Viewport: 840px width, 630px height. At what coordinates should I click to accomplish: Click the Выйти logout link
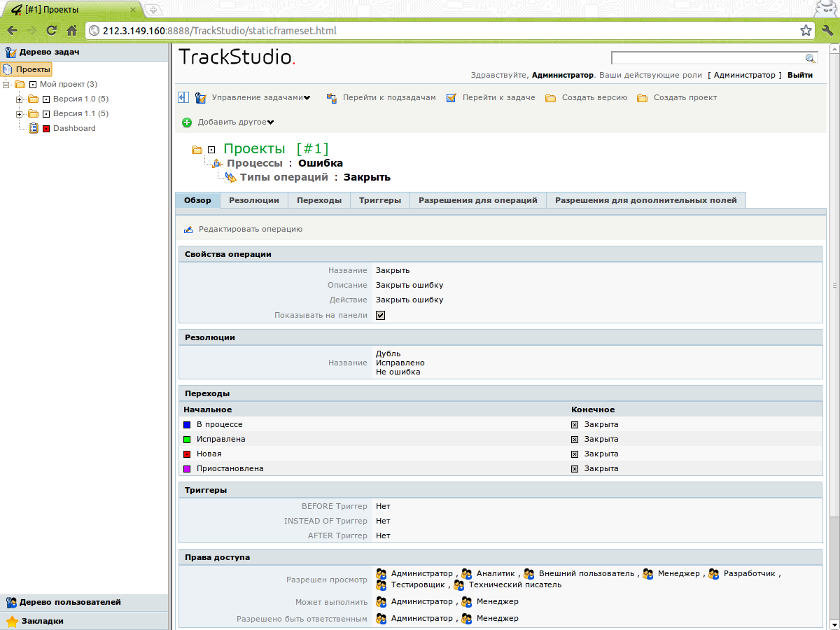tap(800, 75)
